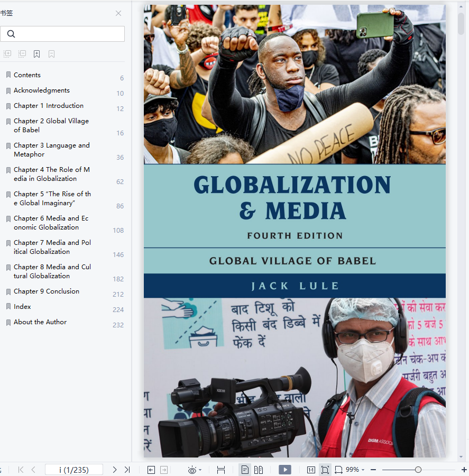Jump to Chapter 1 Introduction
This screenshot has height=476, width=469.
(x=49, y=106)
